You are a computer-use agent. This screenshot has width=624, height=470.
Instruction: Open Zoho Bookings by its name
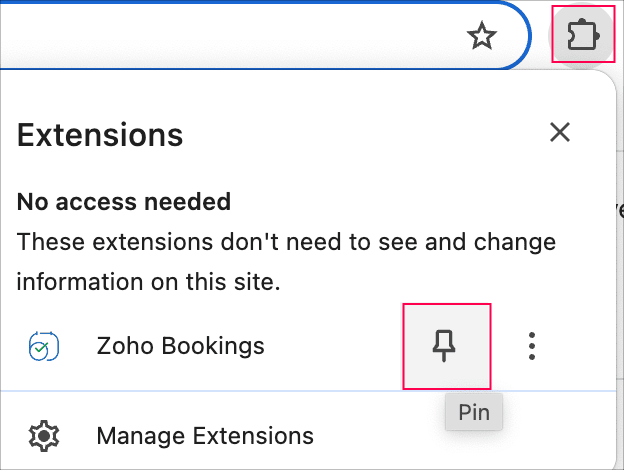[180, 347]
